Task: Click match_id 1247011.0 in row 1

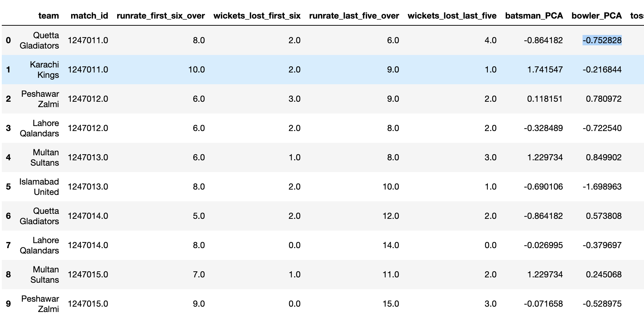Action: (88, 70)
